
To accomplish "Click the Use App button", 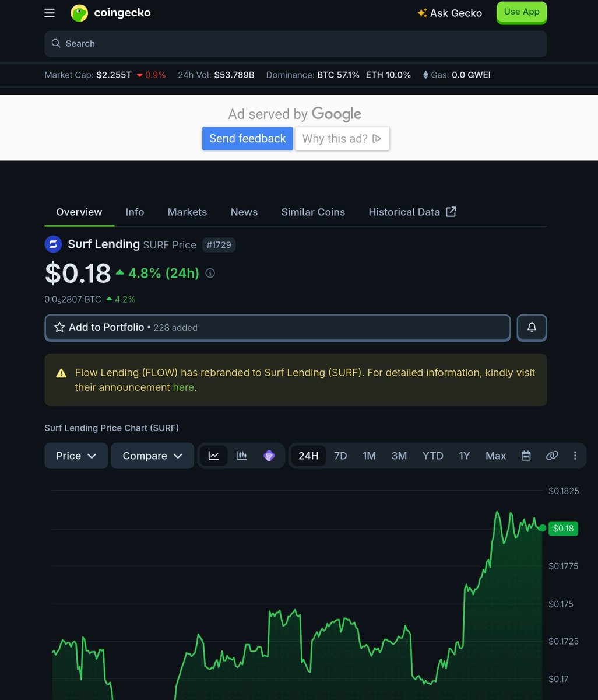I will [522, 12].
